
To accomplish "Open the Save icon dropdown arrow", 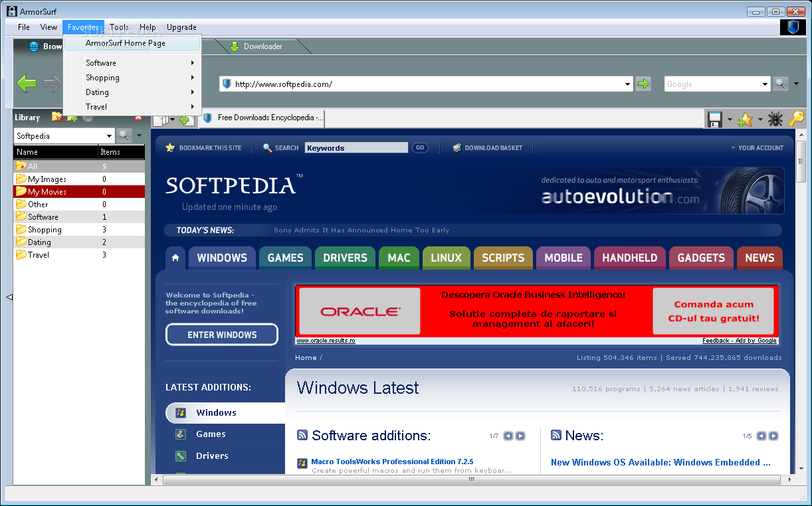I will click(x=730, y=120).
